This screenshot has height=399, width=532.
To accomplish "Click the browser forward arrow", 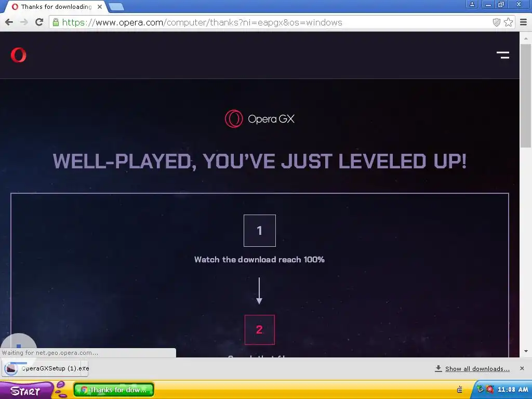I will [x=24, y=22].
